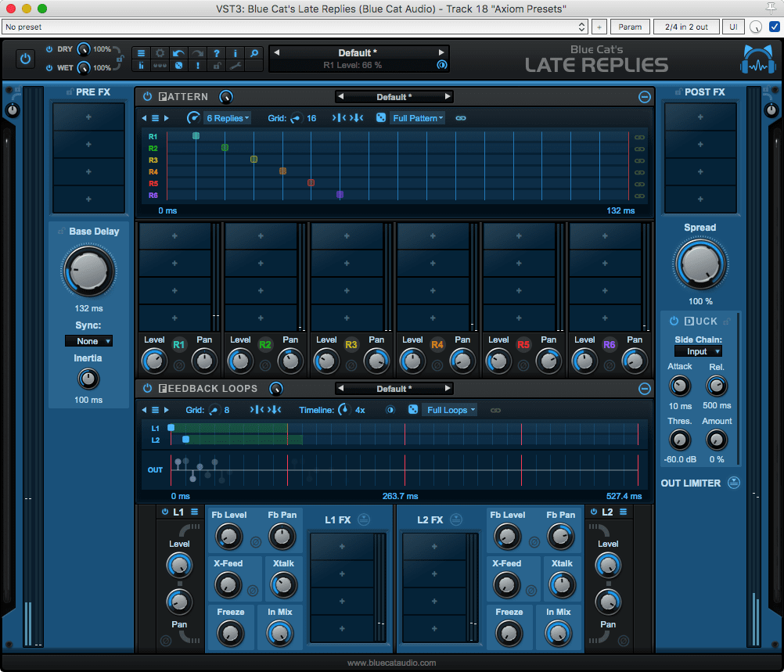Collapse the Pattern section with minus icon
784x672 pixels.
644,97
